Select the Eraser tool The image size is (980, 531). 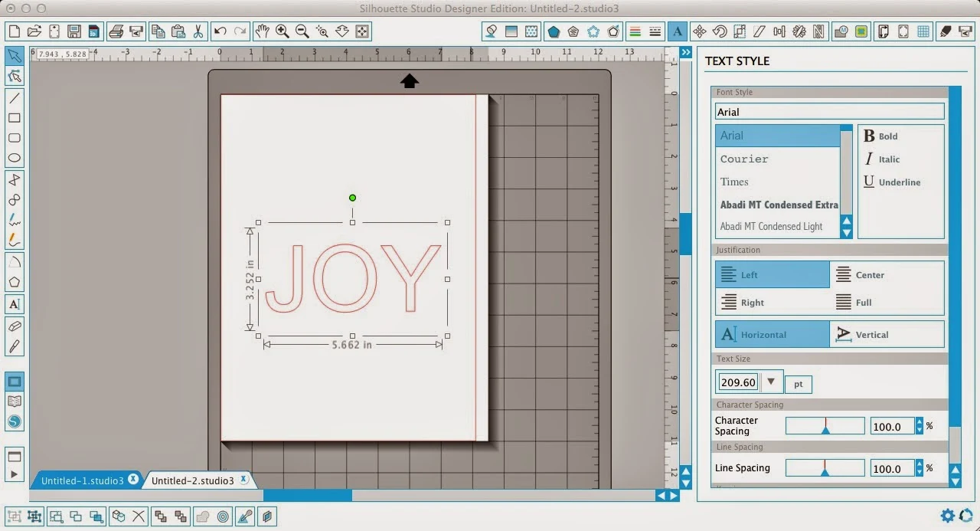[x=15, y=325]
